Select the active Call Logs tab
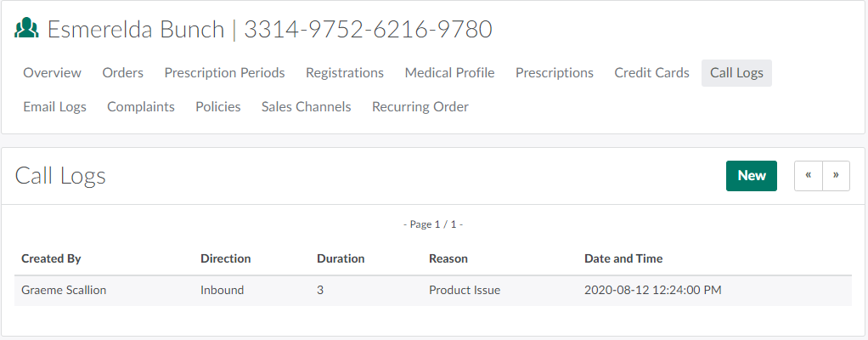 click(x=736, y=73)
